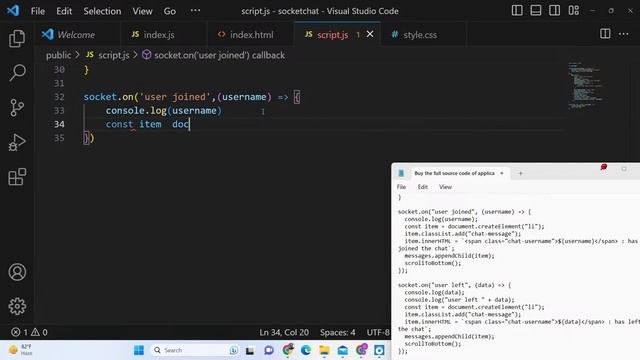640x360 pixels.
Task: Open the Search view in activity bar
Action: (17, 73)
